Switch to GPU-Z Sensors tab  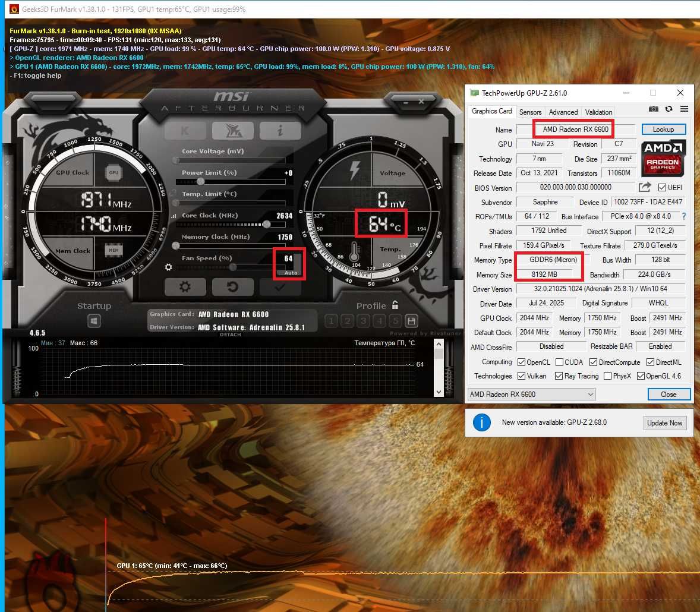coord(531,112)
